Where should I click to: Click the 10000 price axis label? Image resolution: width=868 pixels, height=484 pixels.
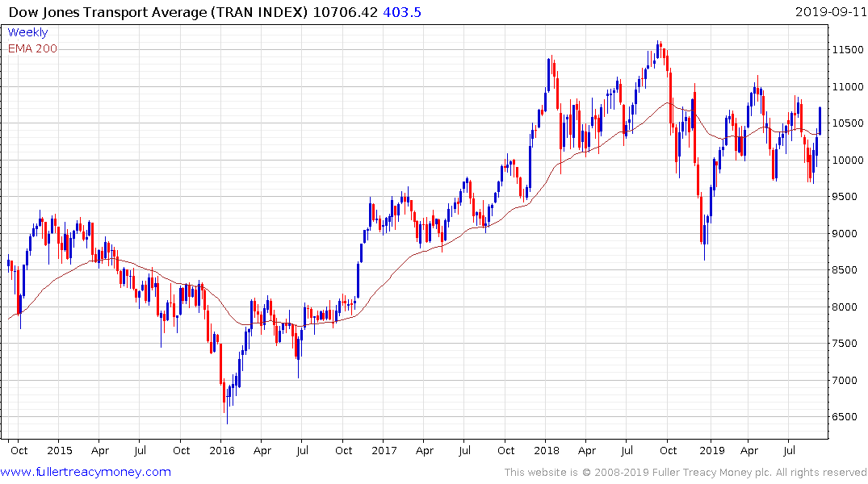848,160
